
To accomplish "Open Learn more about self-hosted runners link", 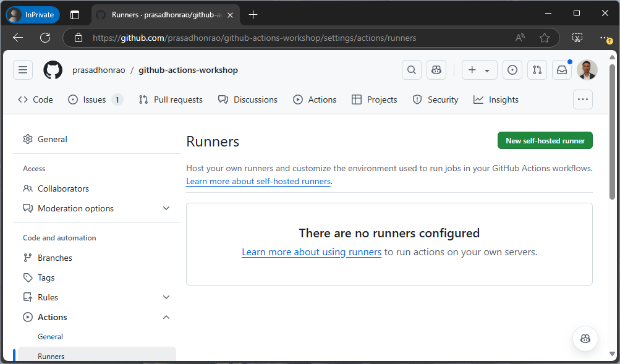I will pos(258,182).
